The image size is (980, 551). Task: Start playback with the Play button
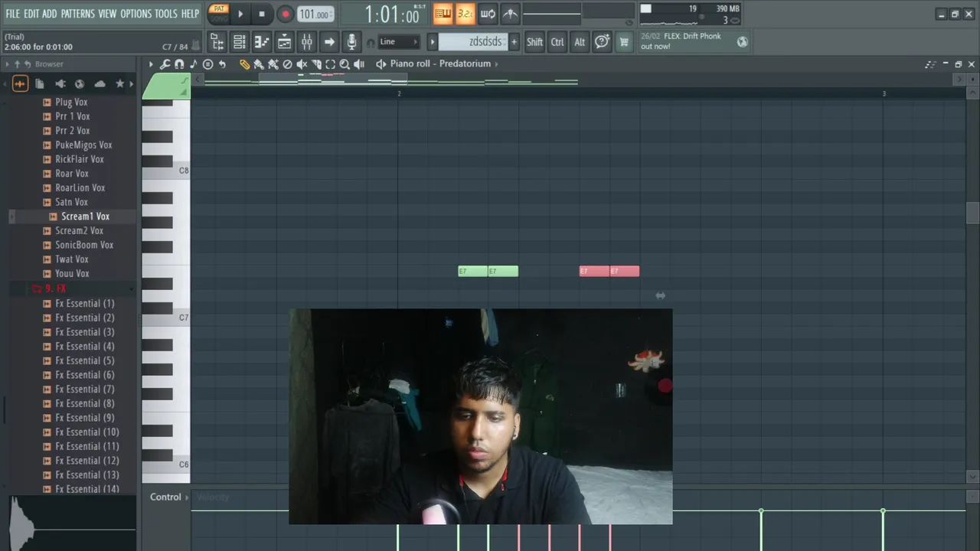click(240, 14)
